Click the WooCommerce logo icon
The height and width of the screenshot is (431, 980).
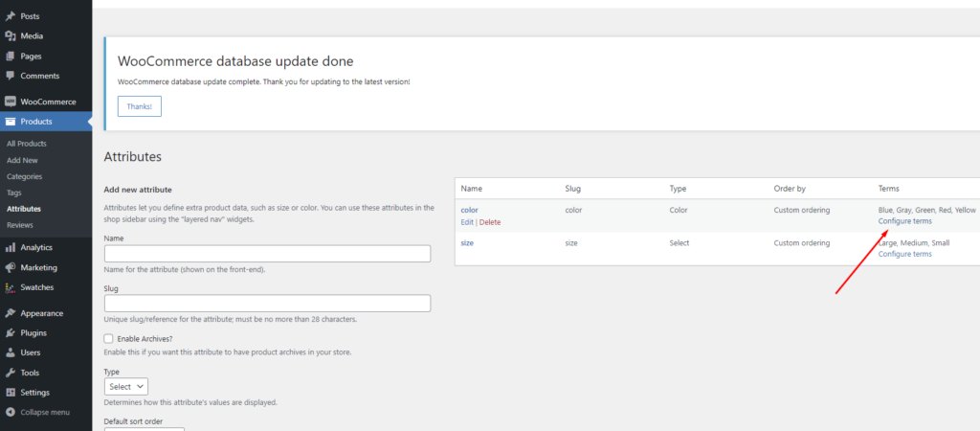(x=10, y=102)
